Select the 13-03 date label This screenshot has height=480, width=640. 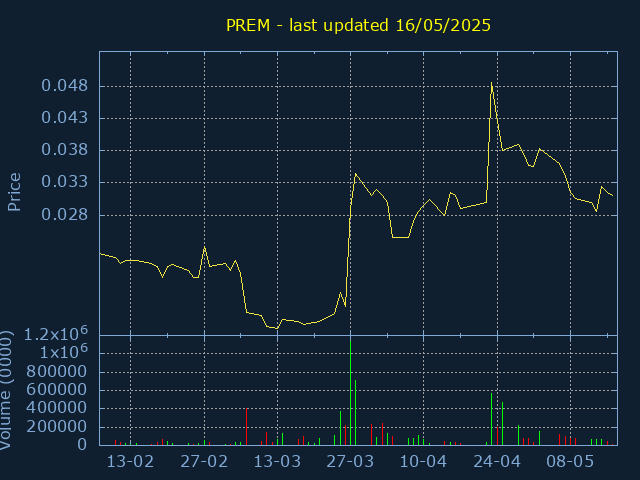[277, 462]
